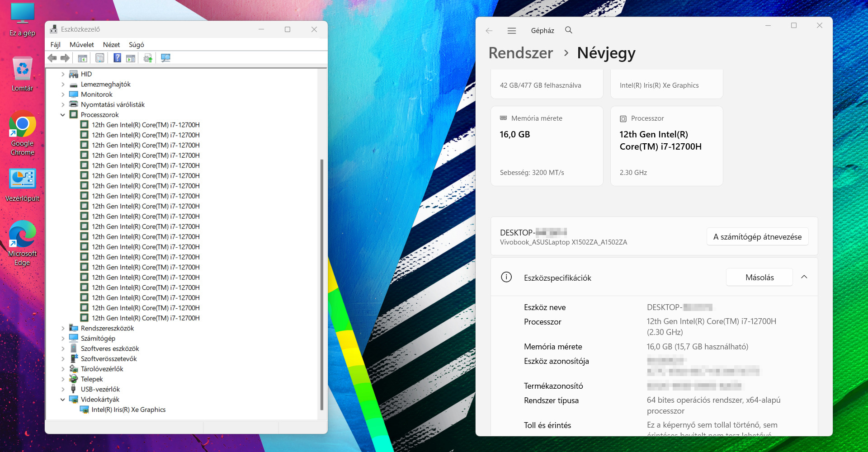Toggle the console tree pane toolbar icon
The height and width of the screenshot is (452, 868).
coord(82,58)
